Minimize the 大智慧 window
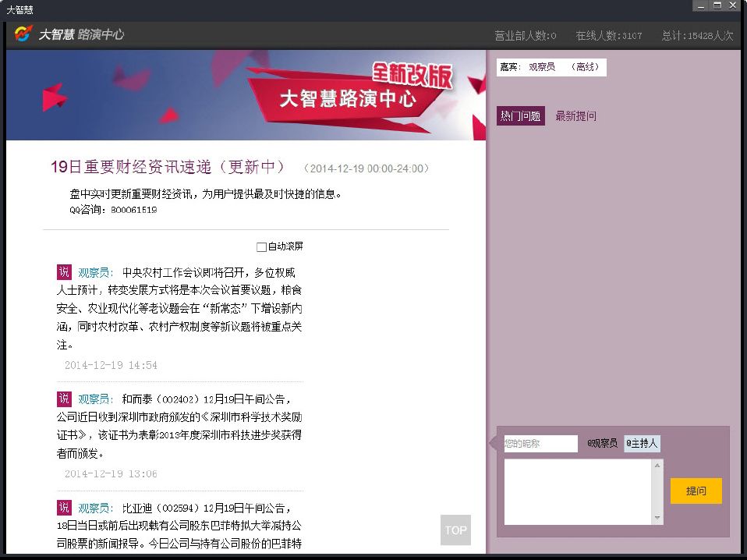Image resolution: width=747 pixels, height=560 pixels. tap(701, 5)
